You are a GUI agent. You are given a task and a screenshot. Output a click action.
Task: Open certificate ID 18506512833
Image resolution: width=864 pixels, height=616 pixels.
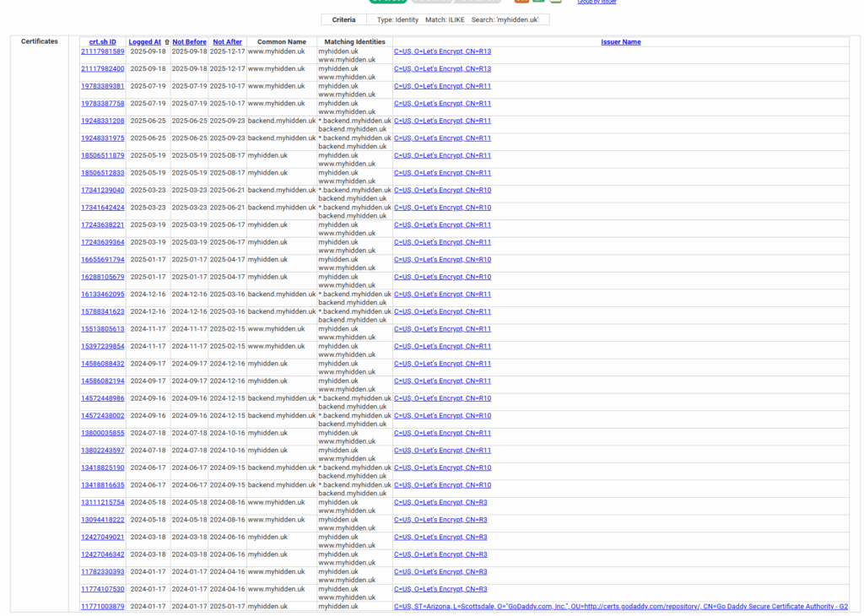102,173
